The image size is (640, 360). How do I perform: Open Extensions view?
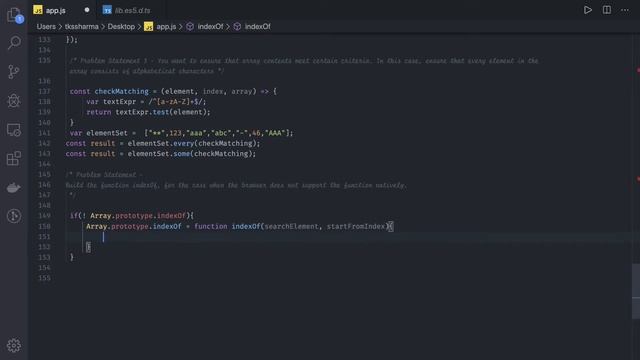tap(14, 158)
